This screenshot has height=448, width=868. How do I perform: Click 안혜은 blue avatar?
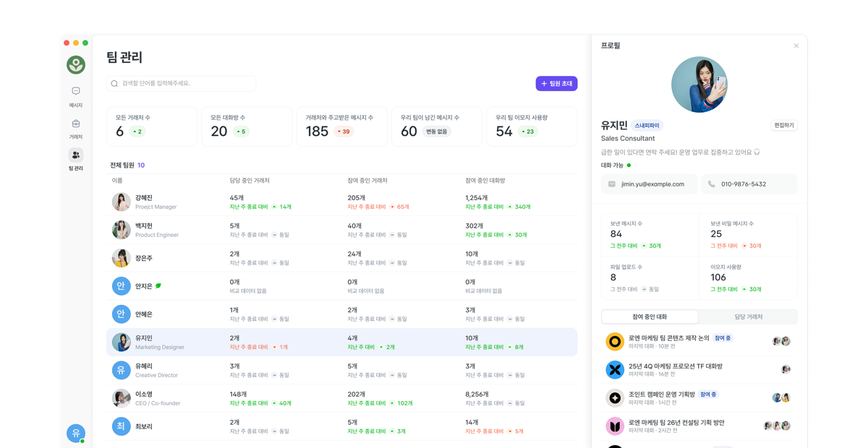click(122, 314)
